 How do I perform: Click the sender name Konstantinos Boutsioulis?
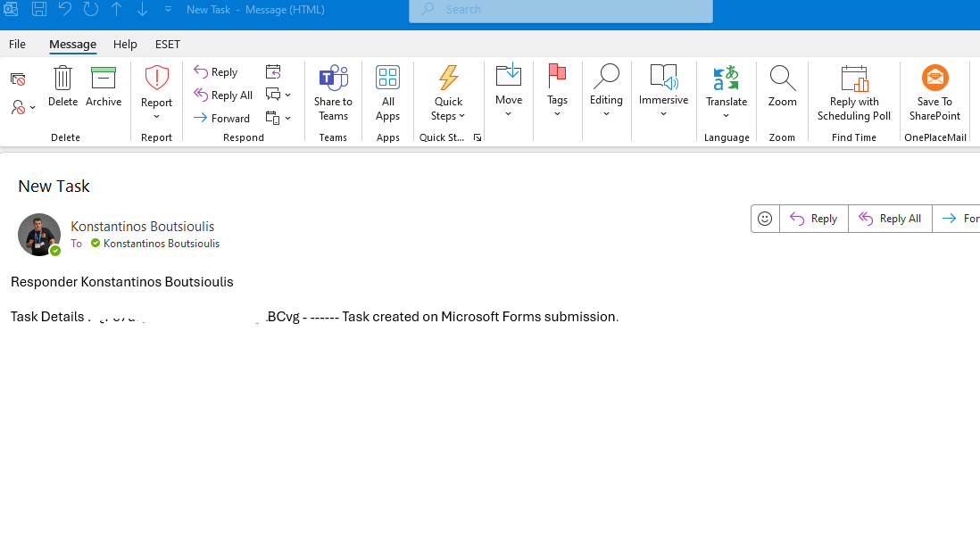tap(143, 227)
